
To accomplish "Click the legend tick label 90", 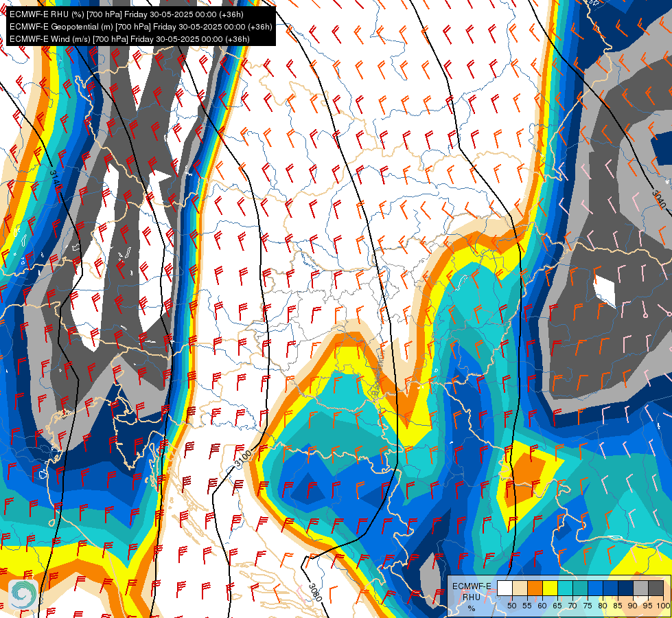I will [633, 606].
